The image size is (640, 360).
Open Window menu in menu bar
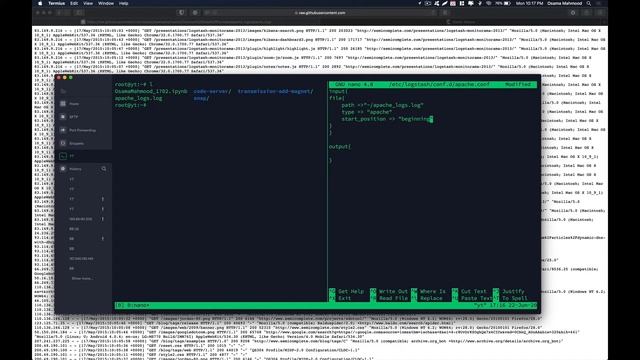pos(106,3)
